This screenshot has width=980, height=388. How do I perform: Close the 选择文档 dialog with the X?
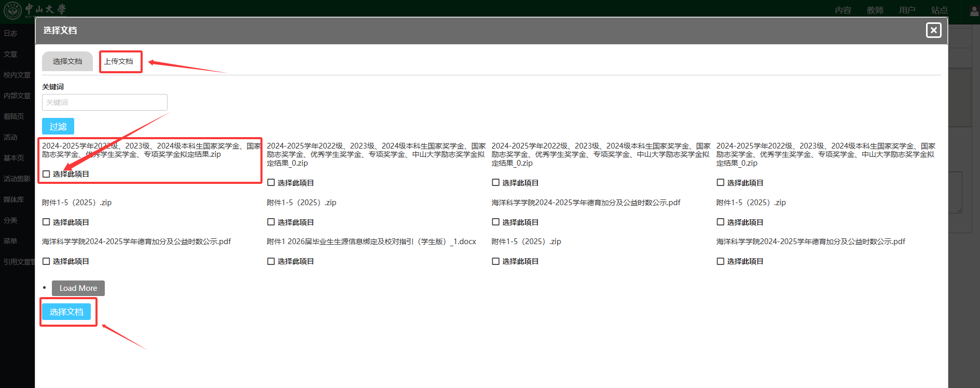coord(933,30)
